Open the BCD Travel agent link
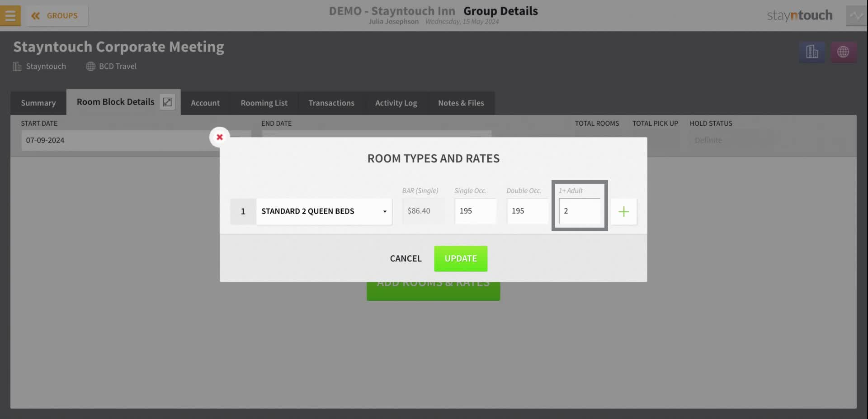The image size is (868, 419). 111,67
